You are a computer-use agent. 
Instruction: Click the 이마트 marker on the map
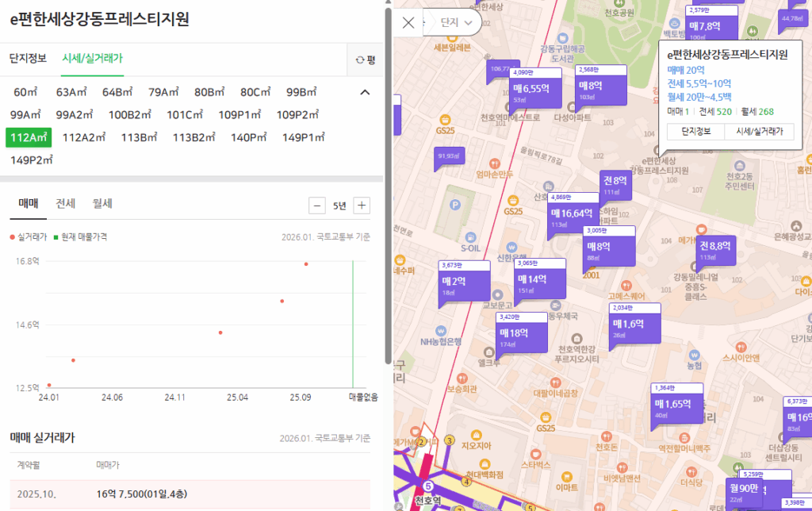pyautogui.click(x=567, y=476)
